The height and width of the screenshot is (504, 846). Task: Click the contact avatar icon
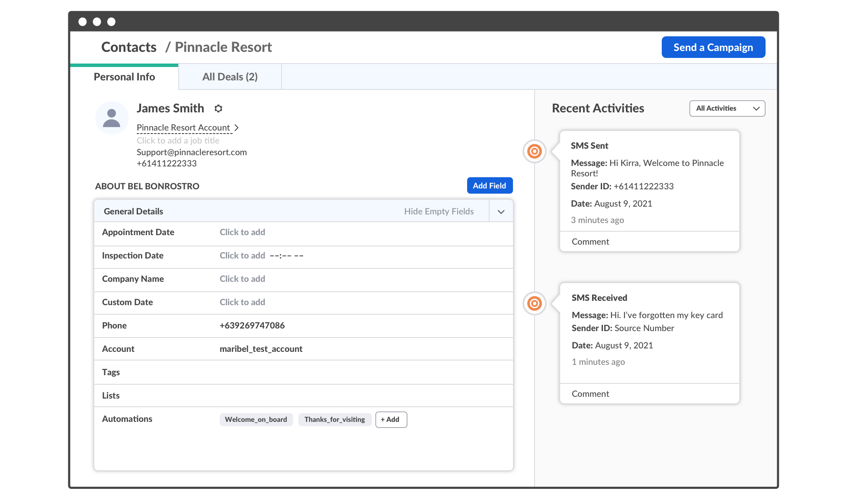click(x=112, y=118)
